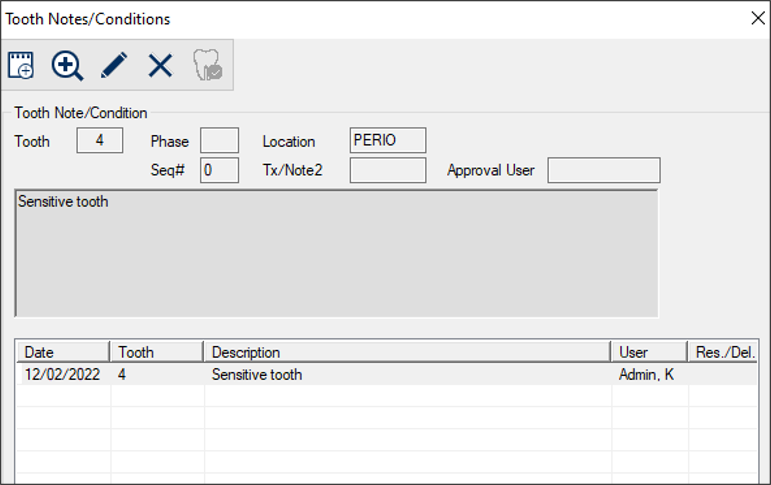The height and width of the screenshot is (485, 771).
Task: Click the Approval User field
Action: 603,170
